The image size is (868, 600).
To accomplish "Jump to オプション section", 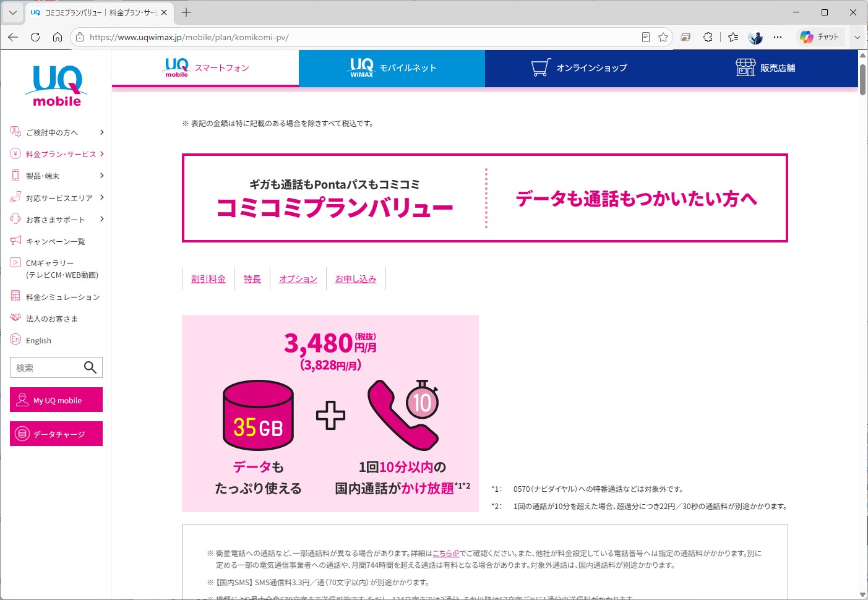I will pyautogui.click(x=298, y=279).
